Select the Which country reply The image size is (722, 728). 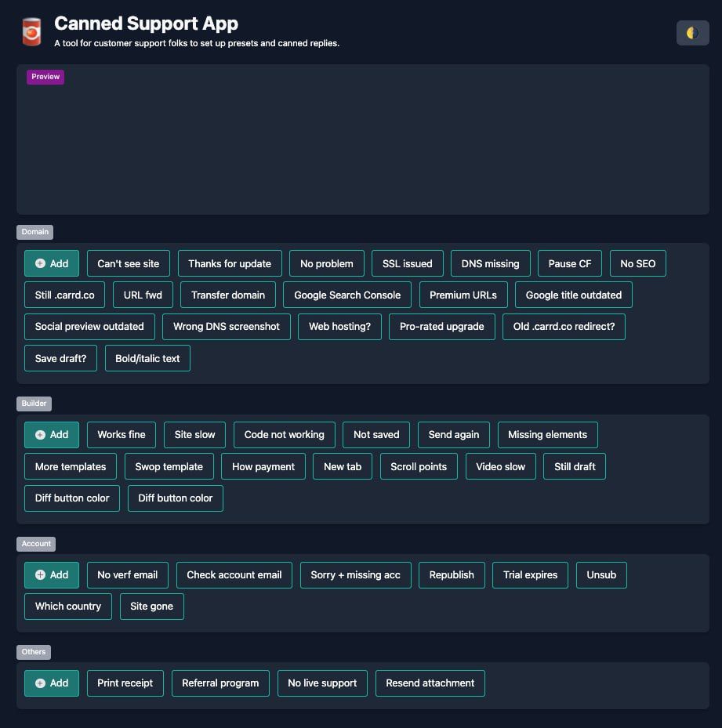(68, 607)
